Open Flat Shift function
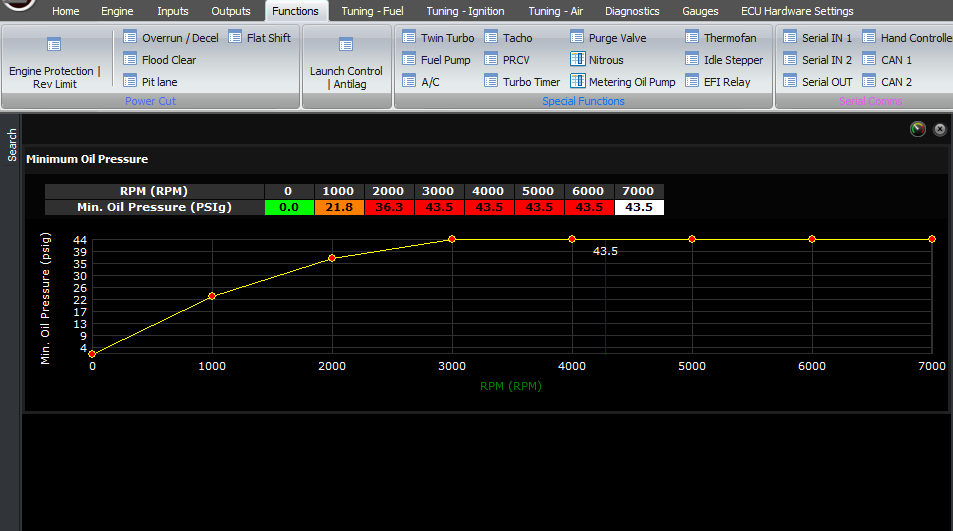Image resolution: width=953 pixels, height=531 pixels. (x=260, y=38)
